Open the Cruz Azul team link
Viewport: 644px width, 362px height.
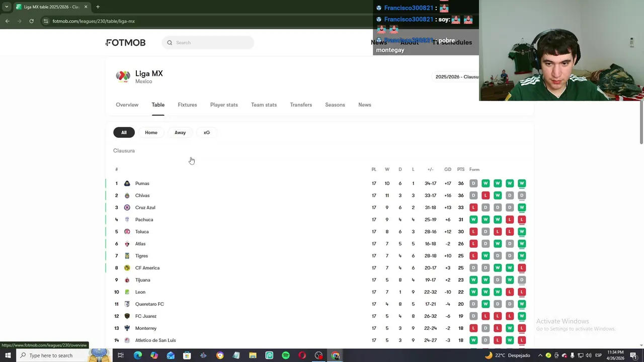(145, 208)
